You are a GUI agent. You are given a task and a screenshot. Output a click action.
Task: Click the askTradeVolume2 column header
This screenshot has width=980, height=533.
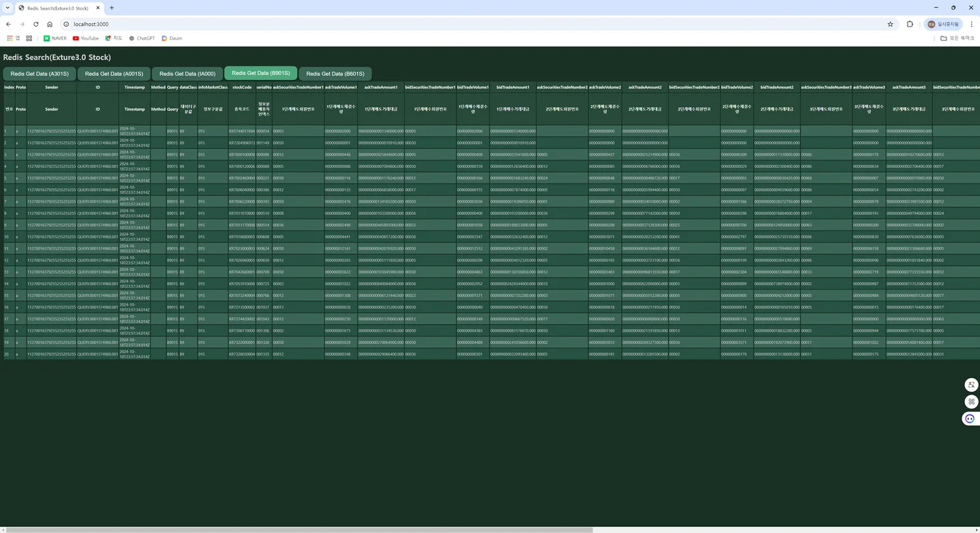pyautogui.click(x=605, y=87)
